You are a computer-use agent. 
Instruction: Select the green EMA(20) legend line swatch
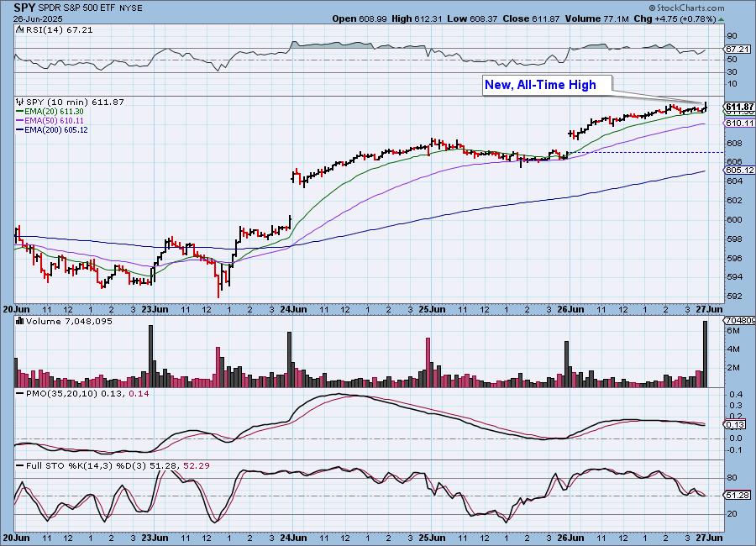[x=19, y=112]
